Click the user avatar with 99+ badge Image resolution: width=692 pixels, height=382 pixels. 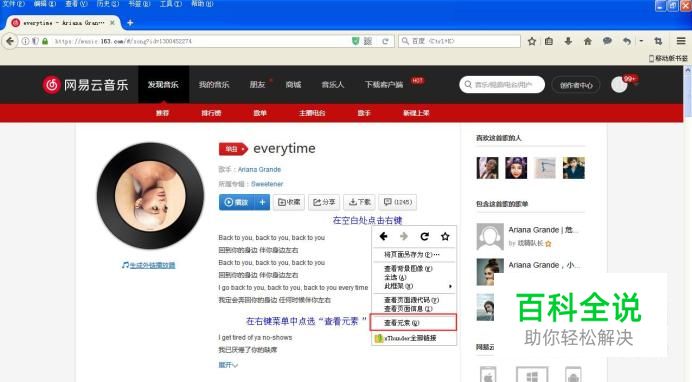619,85
